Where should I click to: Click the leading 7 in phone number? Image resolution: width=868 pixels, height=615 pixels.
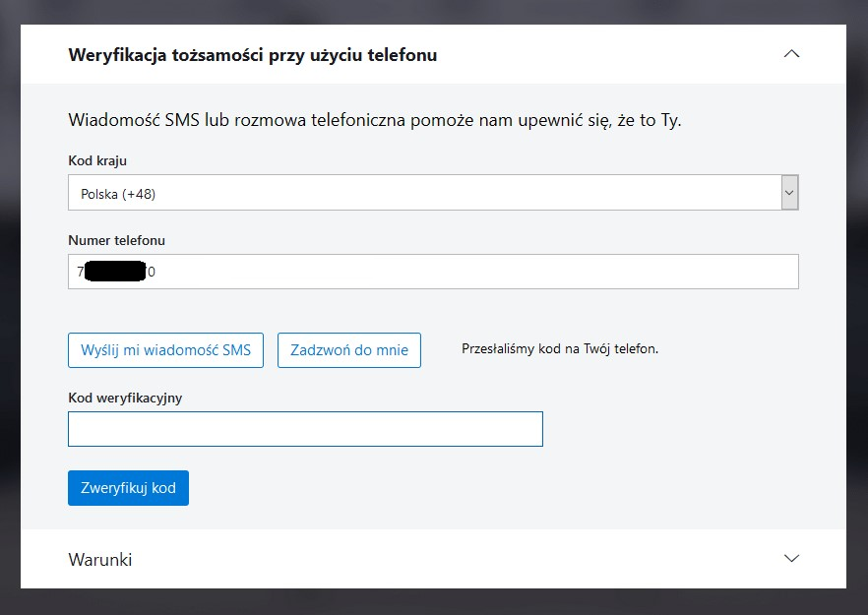click(x=80, y=272)
